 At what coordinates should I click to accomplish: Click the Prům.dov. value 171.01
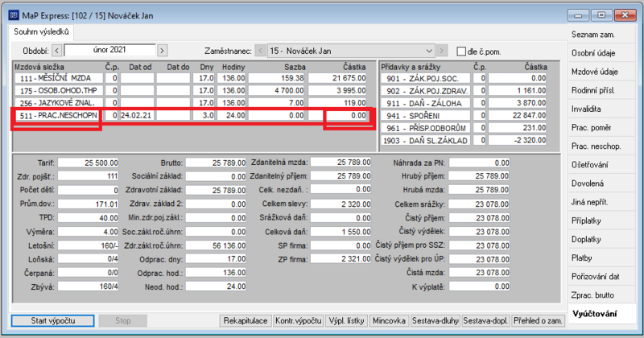point(88,204)
